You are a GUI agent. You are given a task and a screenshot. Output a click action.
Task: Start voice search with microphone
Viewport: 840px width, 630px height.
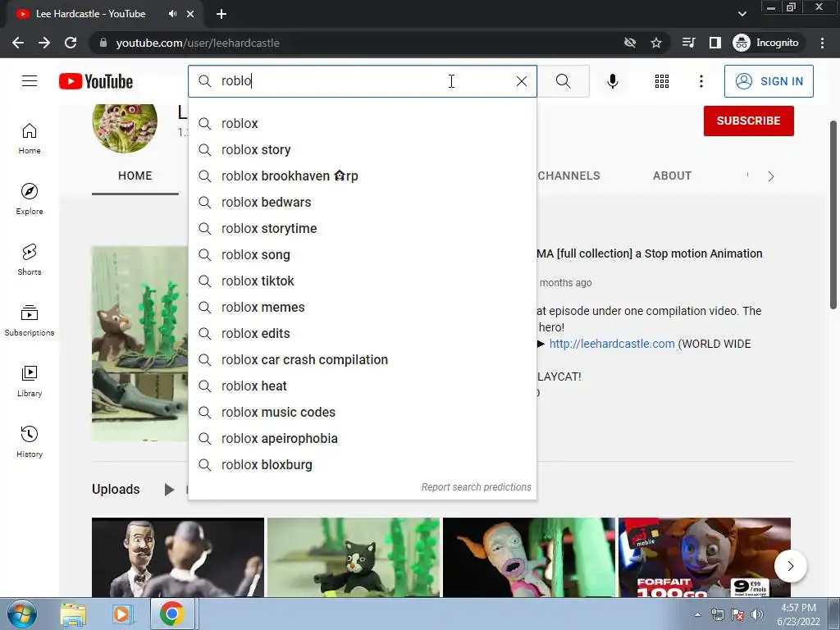(x=612, y=81)
